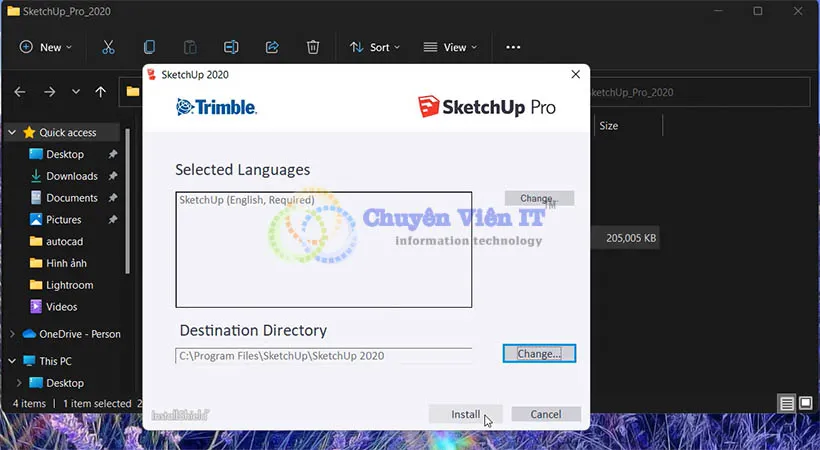820x450 pixels.
Task: Click the Copy icon in Explorer toolbar
Action: (x=149, y=47)
